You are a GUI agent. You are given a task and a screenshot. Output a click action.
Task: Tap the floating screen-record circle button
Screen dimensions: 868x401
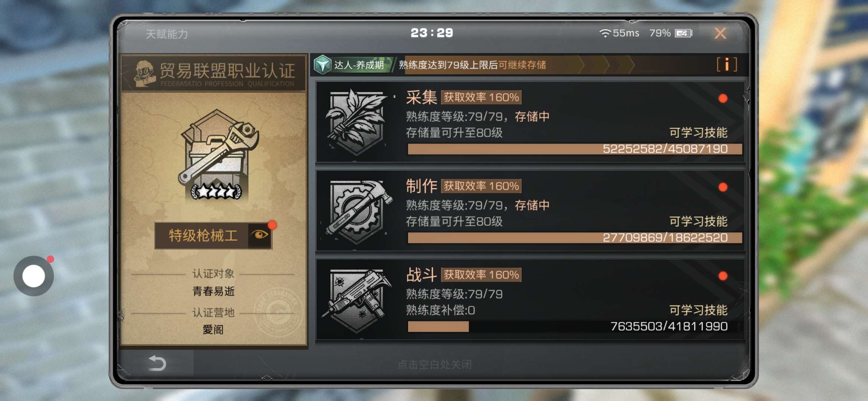click(x=34, y=276)
